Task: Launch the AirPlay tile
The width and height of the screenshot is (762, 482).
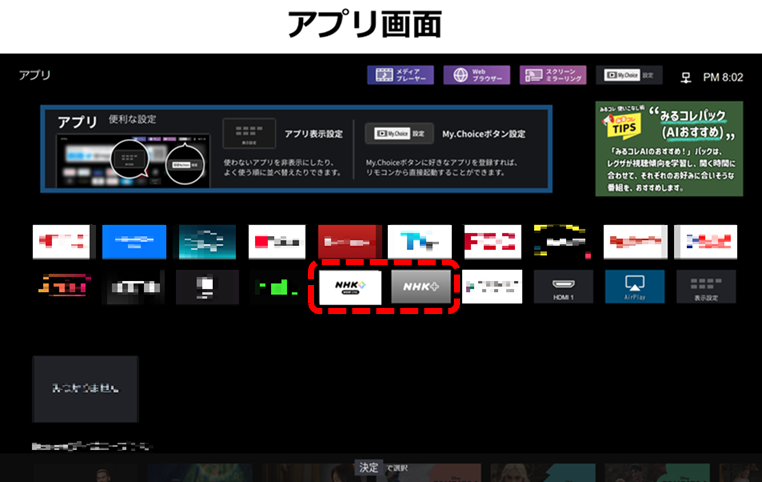Action: [634, 287]
